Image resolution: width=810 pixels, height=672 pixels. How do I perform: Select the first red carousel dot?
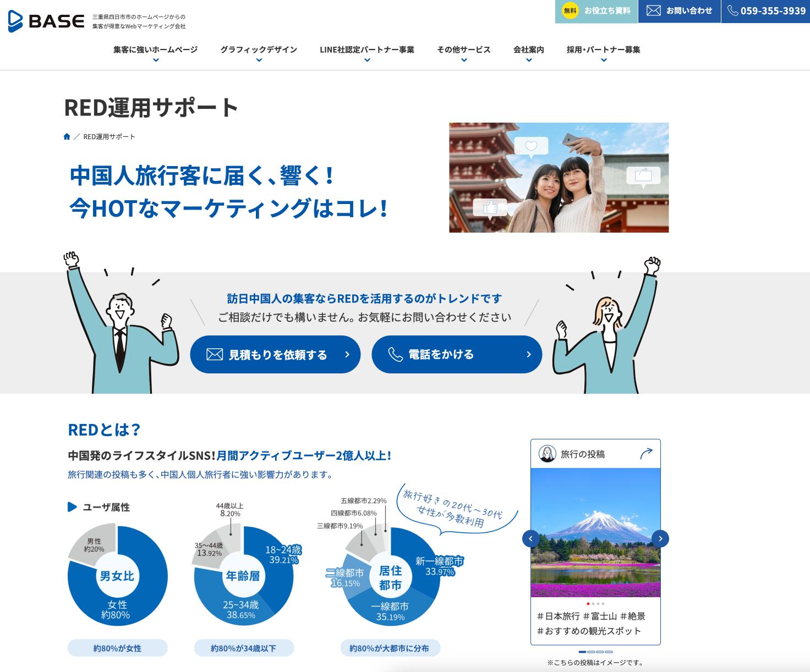pyautogui.click(x=588, y=603)
